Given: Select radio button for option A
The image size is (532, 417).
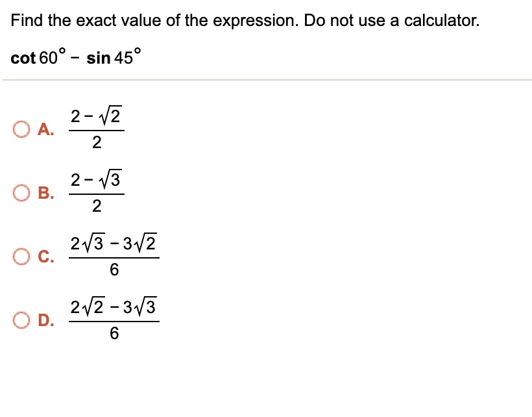Looking at the screenshot, I should click(21, 129).
